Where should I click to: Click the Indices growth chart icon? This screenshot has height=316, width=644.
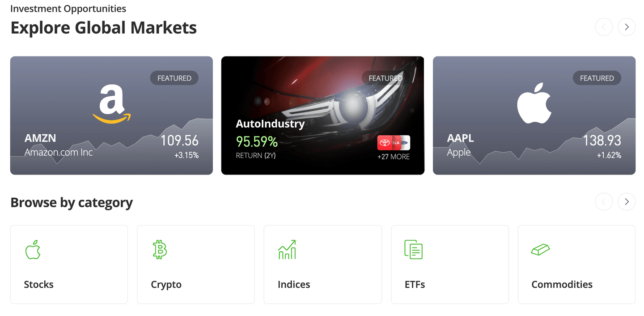287,249
